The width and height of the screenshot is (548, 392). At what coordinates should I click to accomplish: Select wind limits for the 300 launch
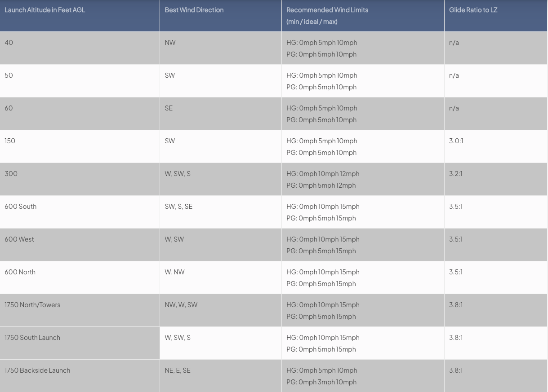coord(363,179)
